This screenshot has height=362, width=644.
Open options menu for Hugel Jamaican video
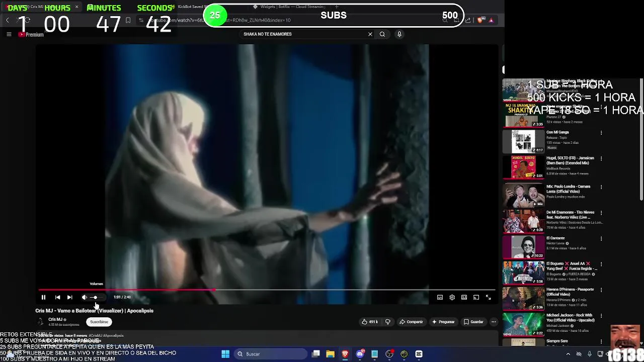point(601,159)
